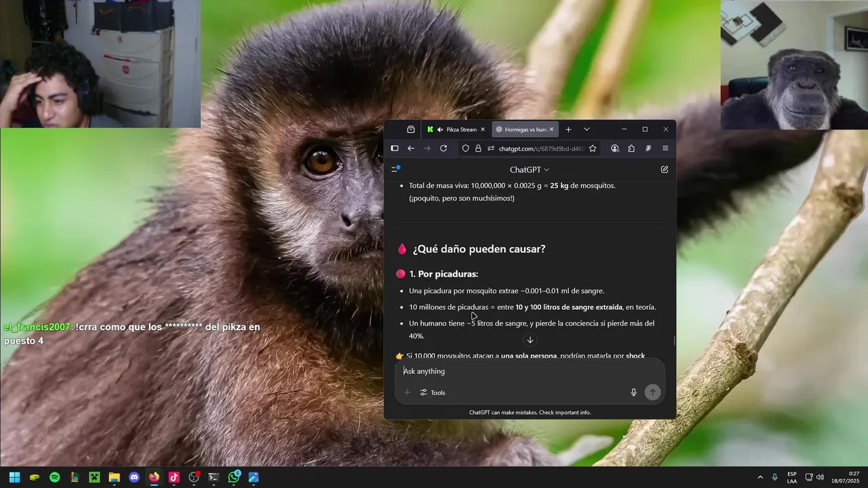
Task: Bookmark this page with the star
Action: point(593,148)
